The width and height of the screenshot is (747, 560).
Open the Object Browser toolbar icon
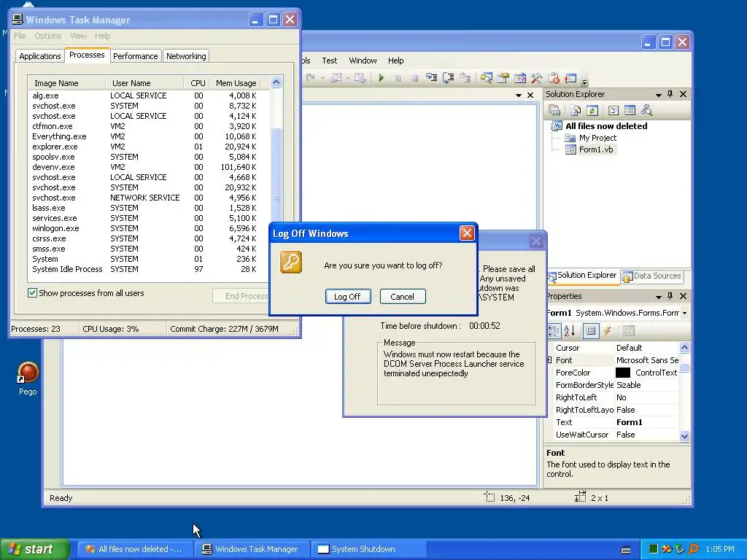point(520,78)
